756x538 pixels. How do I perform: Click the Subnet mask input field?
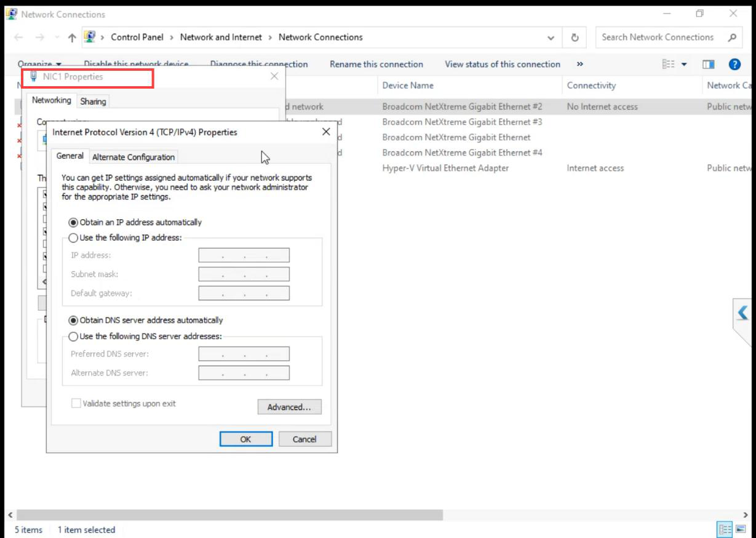tap(244, 275)
